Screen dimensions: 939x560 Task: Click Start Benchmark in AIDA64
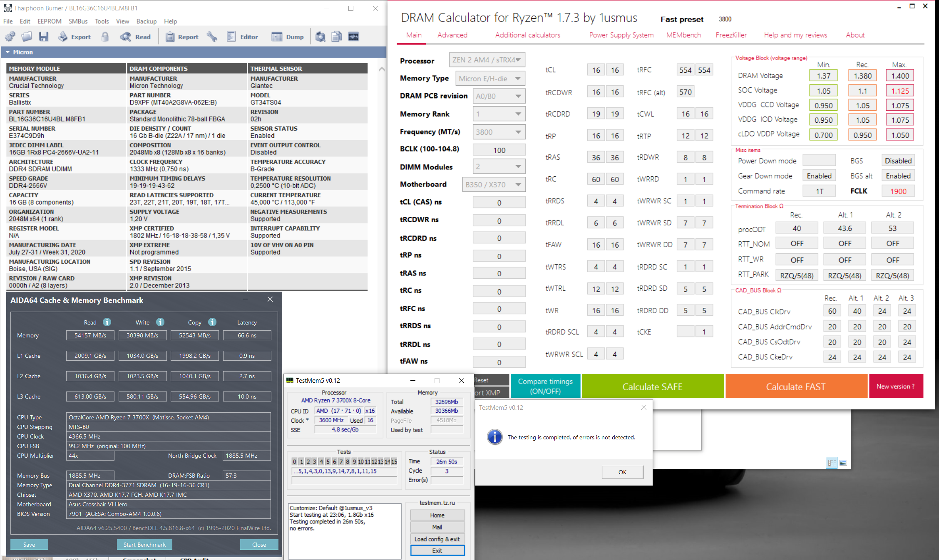coord(144,545)
